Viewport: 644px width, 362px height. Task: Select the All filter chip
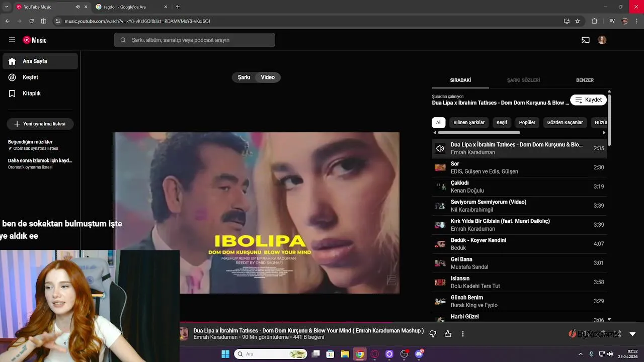tap(439, 123)
